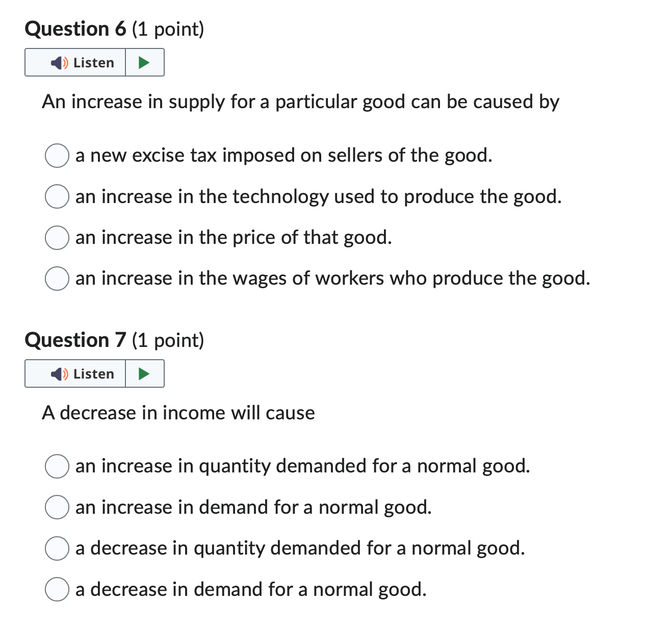Select 'an increase in the wages of workers'

tap(57, 278)
